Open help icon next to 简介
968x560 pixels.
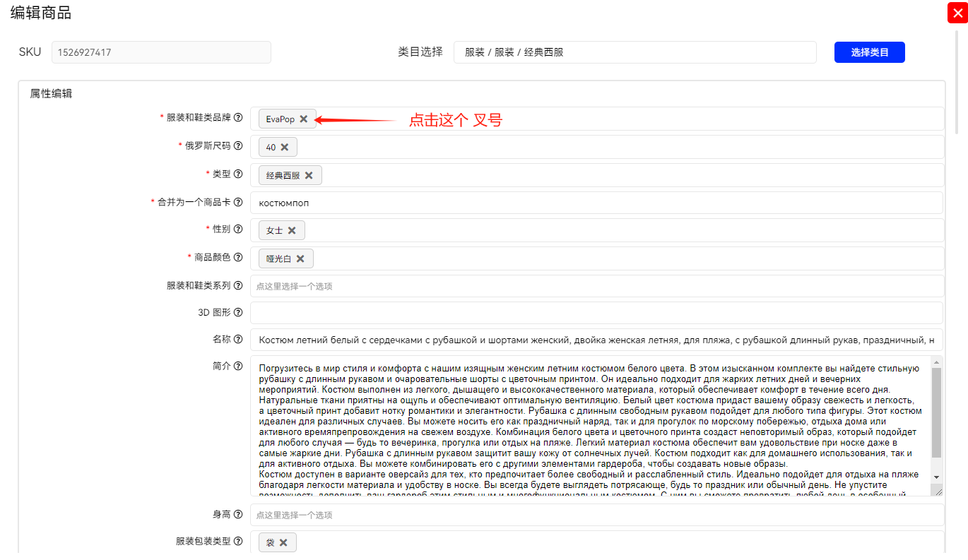click(x=238, y=366)
